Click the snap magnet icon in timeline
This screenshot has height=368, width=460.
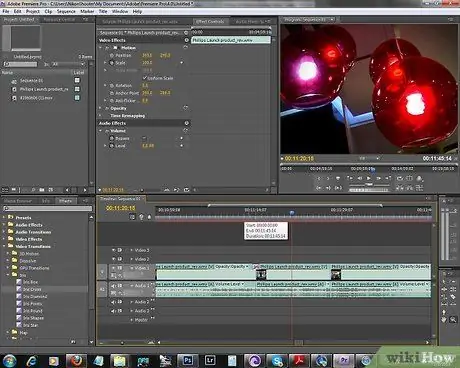click(132, 217)
